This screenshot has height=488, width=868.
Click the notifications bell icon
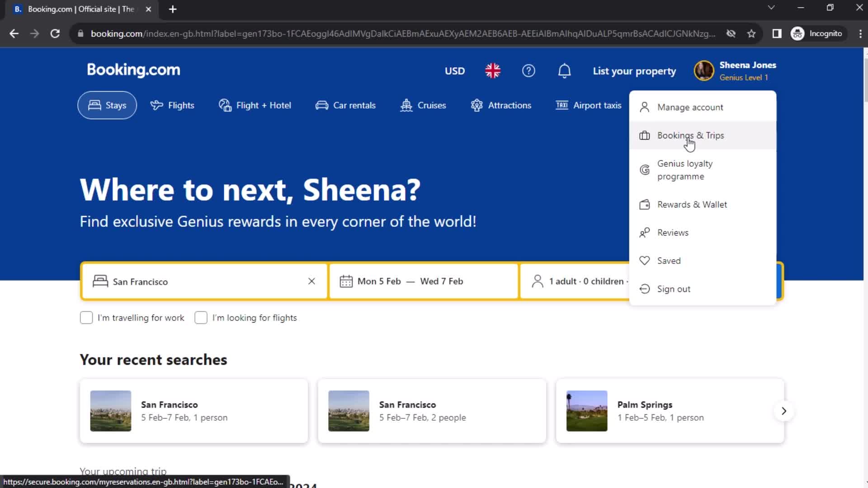pyautogui.click(x=565, y=71)
